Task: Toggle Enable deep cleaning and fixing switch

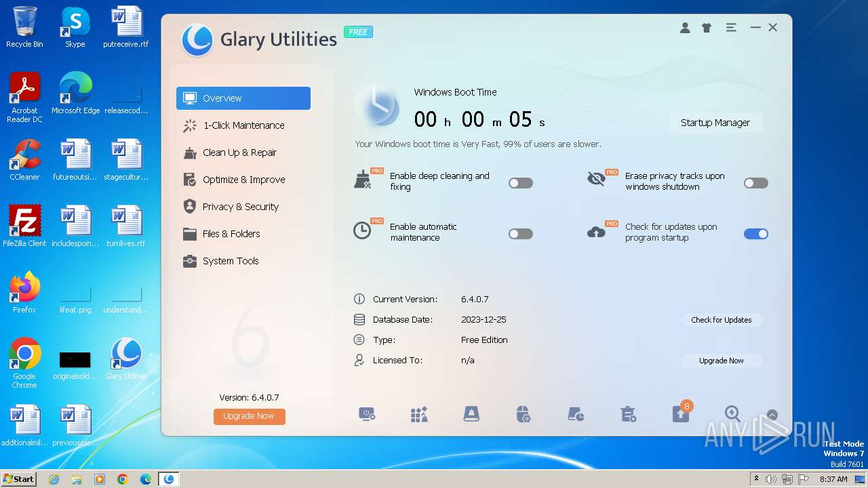Action: coord(521,183)
